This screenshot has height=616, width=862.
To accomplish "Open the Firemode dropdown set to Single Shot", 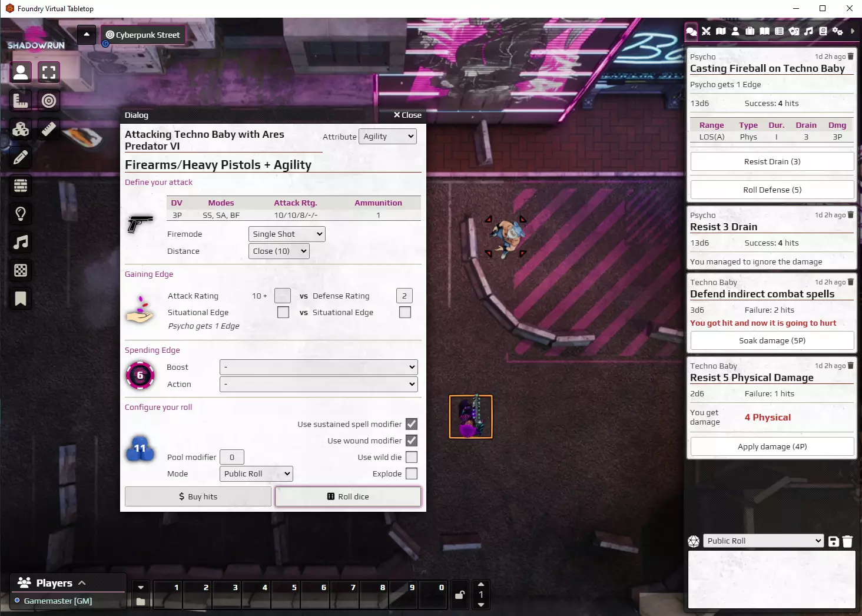I will (x=287, y=234).
